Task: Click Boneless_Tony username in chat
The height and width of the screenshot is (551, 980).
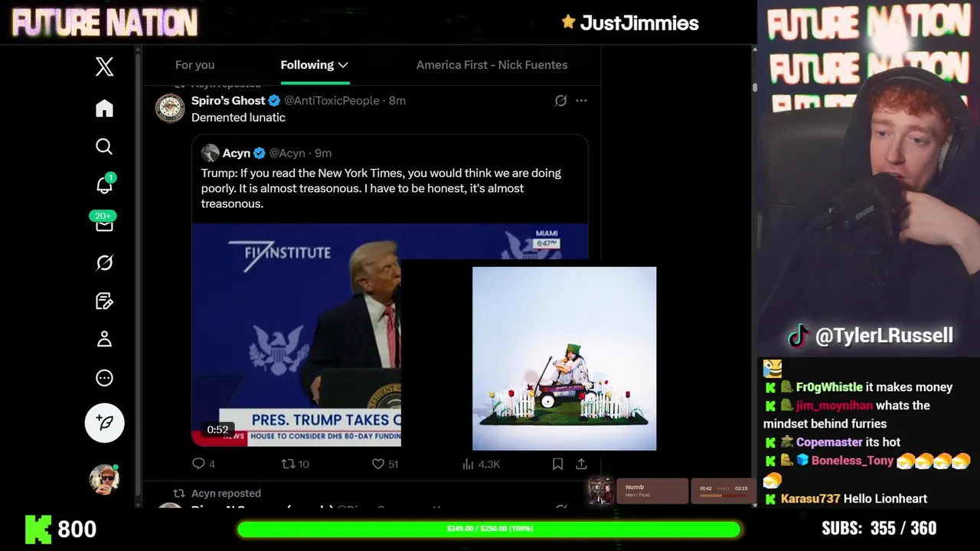Action: (852, 461)
